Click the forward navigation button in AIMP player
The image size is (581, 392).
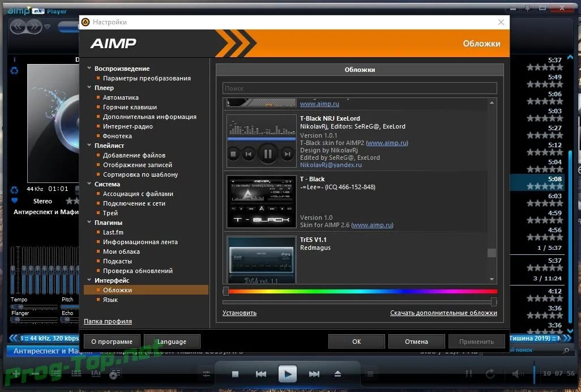point(34,27)
